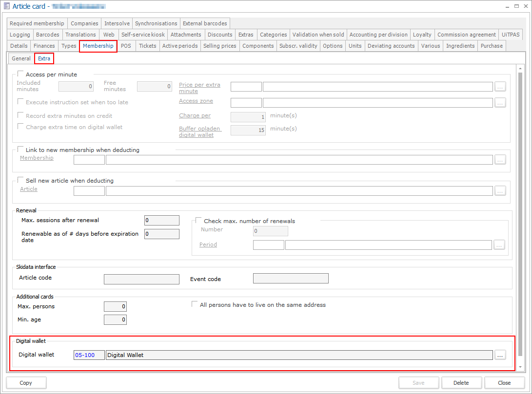The height and width of the screenshot is (394, 532).
Task: Click scrollbar down arrow at bottom
Action: [x=521, y=367]
